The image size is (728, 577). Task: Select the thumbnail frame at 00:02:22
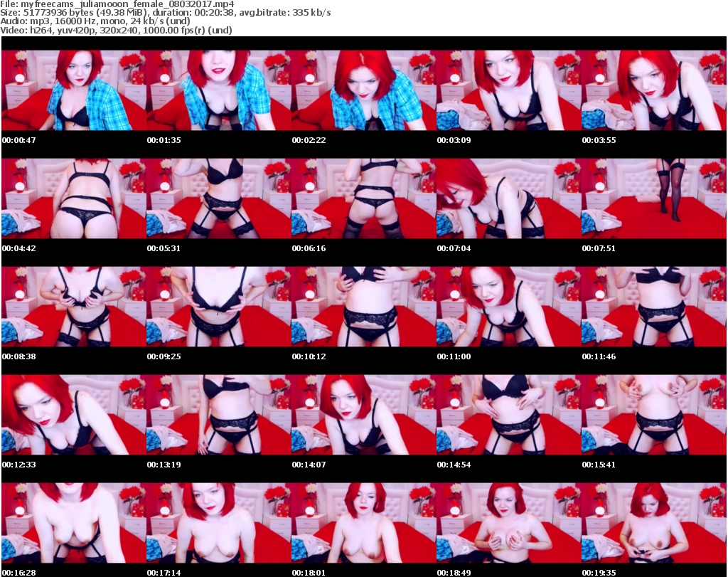click(364, 90)
